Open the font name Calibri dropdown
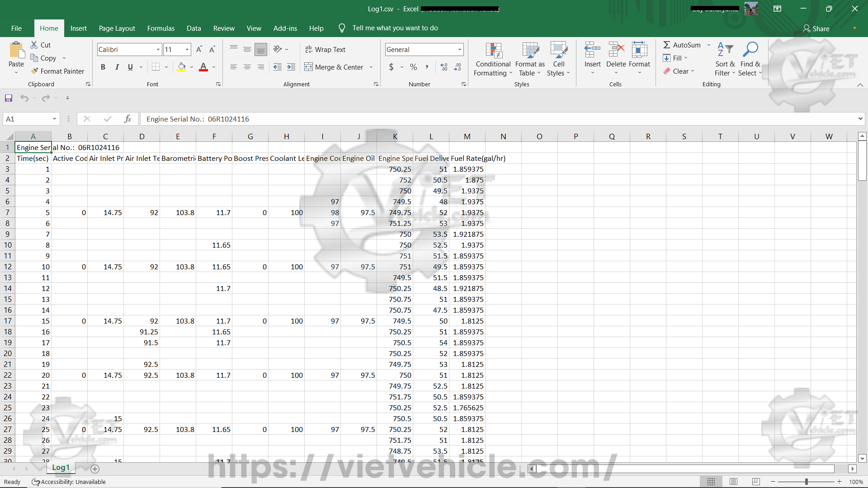868x488 pixels. tap(158, 49)
